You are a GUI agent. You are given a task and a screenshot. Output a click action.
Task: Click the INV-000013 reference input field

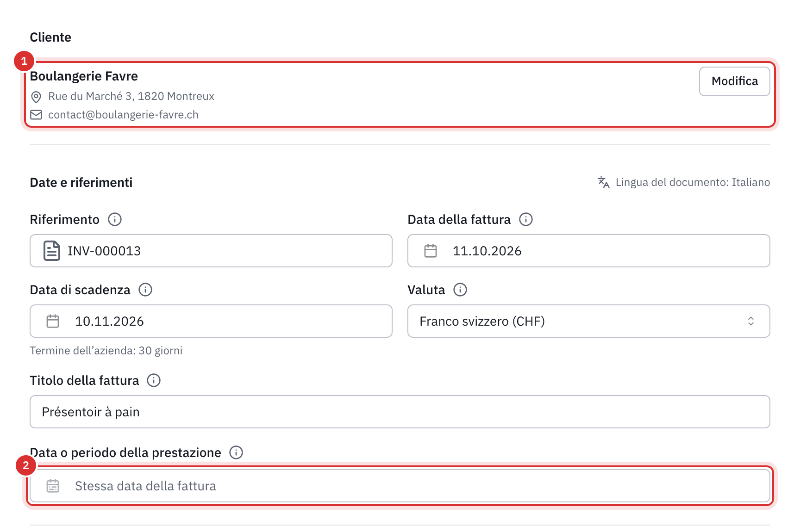[x=211, y=251]
